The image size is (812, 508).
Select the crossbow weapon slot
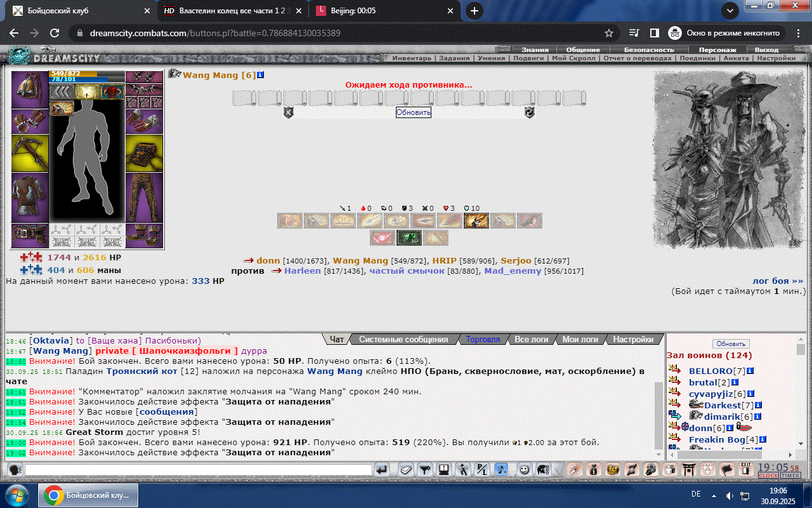point(30,153)
